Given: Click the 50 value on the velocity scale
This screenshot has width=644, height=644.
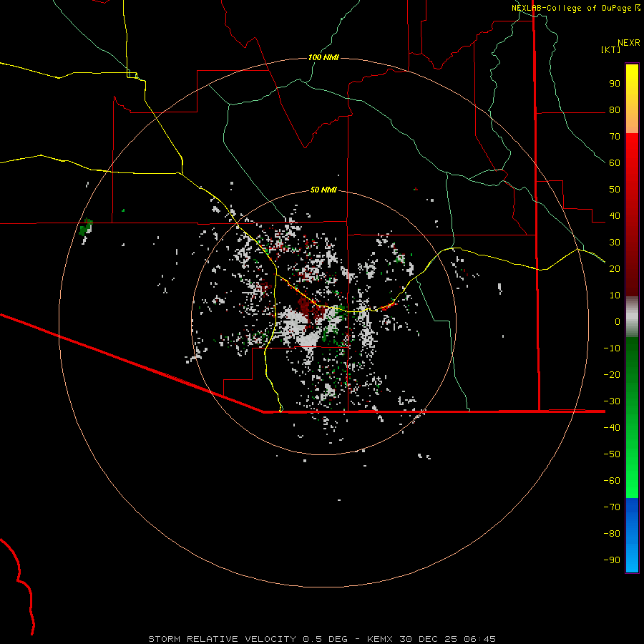Looking at the screenshot, I should coord(615,190).
